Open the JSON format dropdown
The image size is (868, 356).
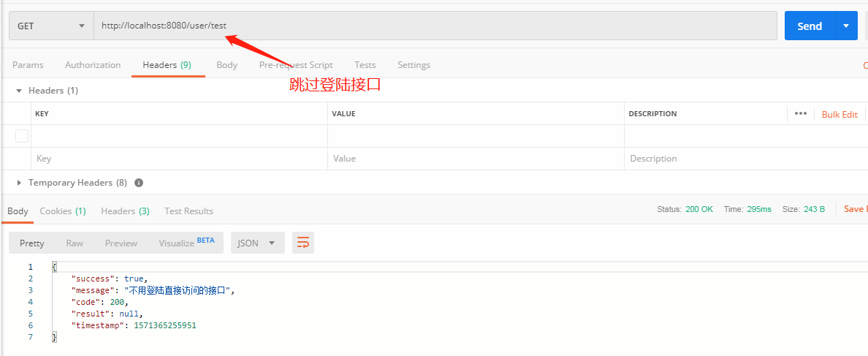click(x=257, y=243)
